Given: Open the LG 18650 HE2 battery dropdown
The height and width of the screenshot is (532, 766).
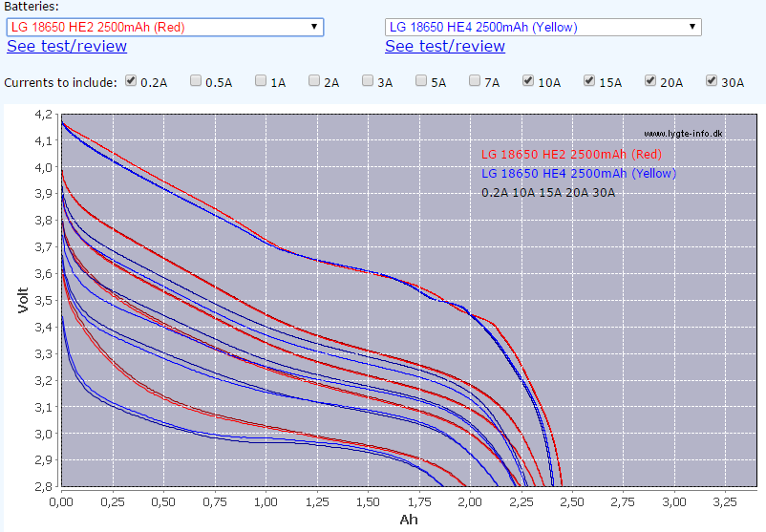Looking at the screenshot, I should 165,27.
